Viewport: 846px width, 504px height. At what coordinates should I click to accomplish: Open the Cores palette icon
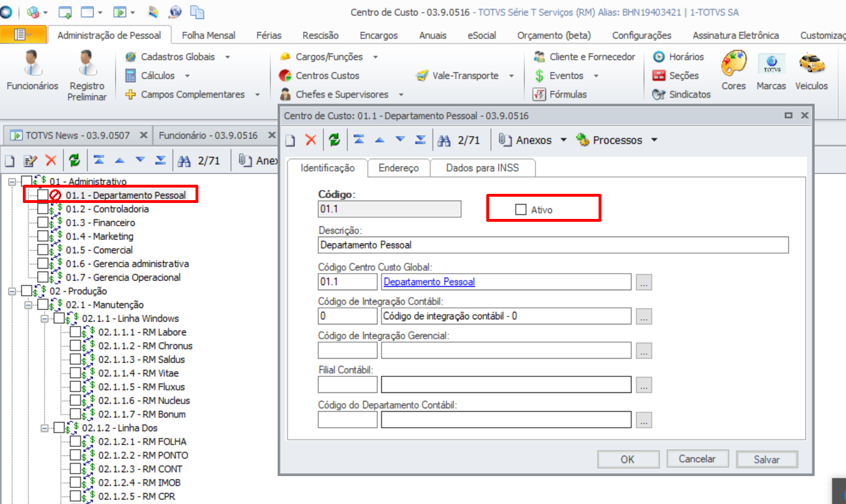(734, 71)
